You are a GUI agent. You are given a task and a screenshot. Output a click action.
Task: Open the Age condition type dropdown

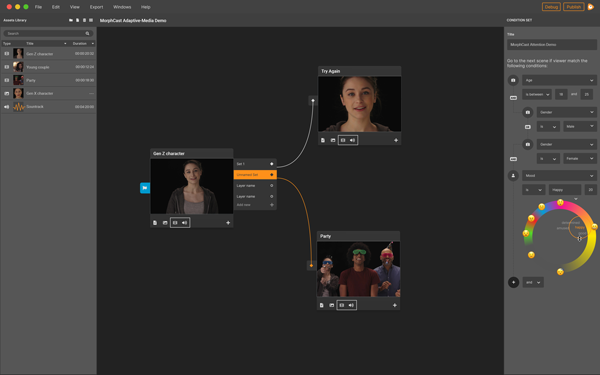pos(559,80)
